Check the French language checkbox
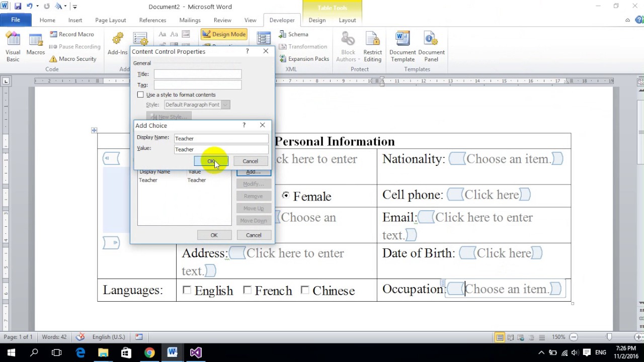Image resolution: width=644 pixels, height=362 pixels. coord(247,290)
